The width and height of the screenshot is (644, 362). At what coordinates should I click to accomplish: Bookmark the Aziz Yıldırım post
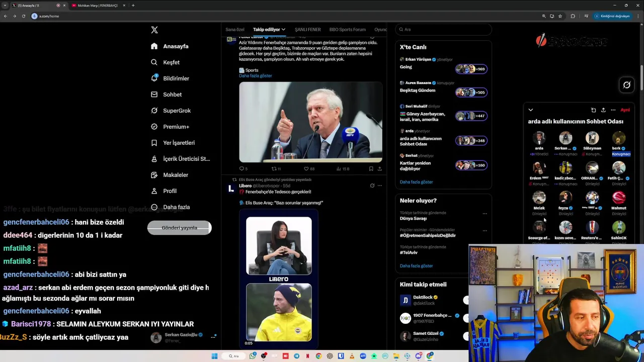click(x=371, y=169)
